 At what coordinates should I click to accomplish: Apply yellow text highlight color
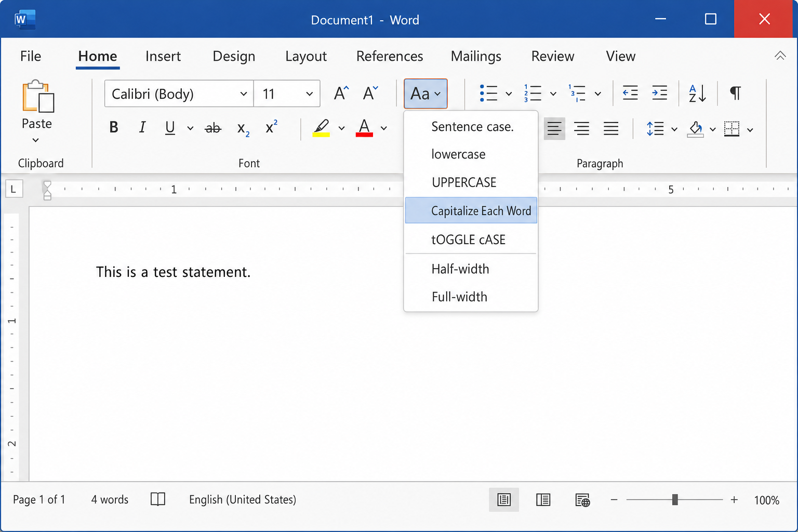(321, 128)
